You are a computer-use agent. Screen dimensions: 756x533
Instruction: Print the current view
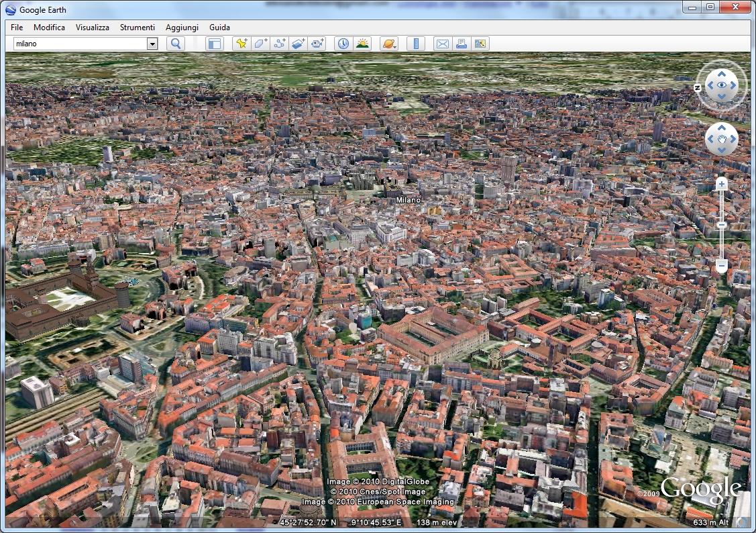(x=461, y=44)
